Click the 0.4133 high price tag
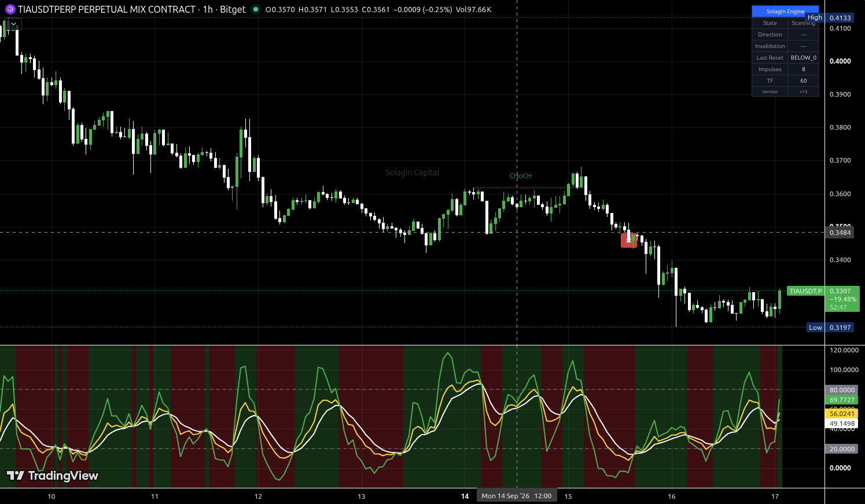This screenshot has height=504, width=865. pyautogui.click(x=840, y=18)
